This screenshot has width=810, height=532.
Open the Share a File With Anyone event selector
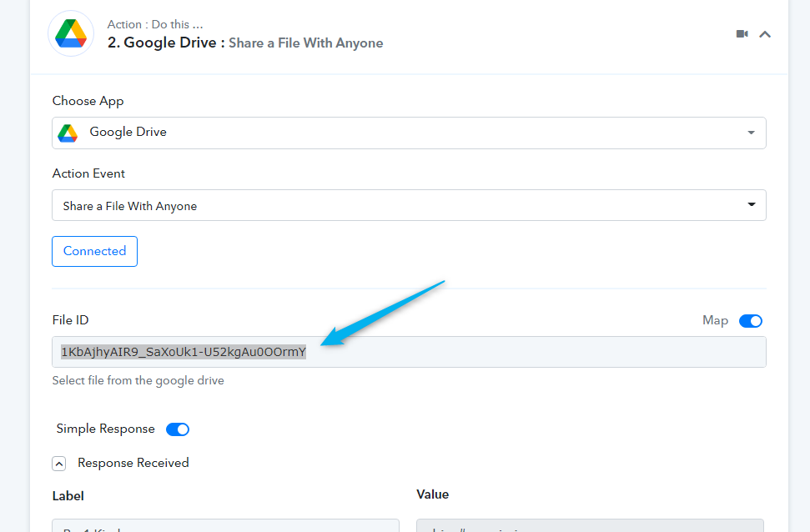[x=409, y=205]
